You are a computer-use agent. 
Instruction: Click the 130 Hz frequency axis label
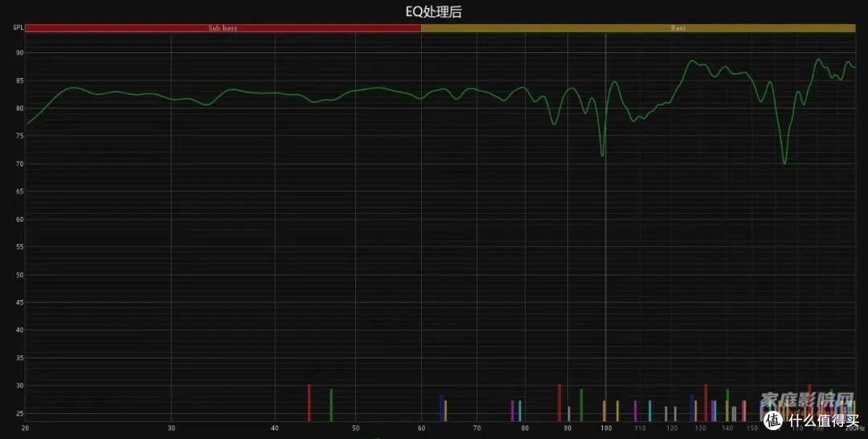point(700,428)
